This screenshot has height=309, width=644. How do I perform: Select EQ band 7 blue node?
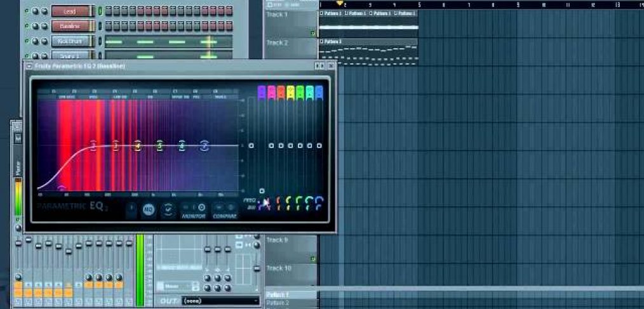click(x=205, y=145)
